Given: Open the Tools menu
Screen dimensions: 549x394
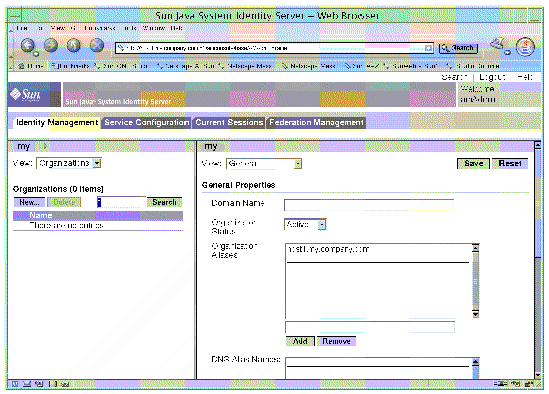Looking at the screenshot, I should pyautogui.click(x=130, y=28).
